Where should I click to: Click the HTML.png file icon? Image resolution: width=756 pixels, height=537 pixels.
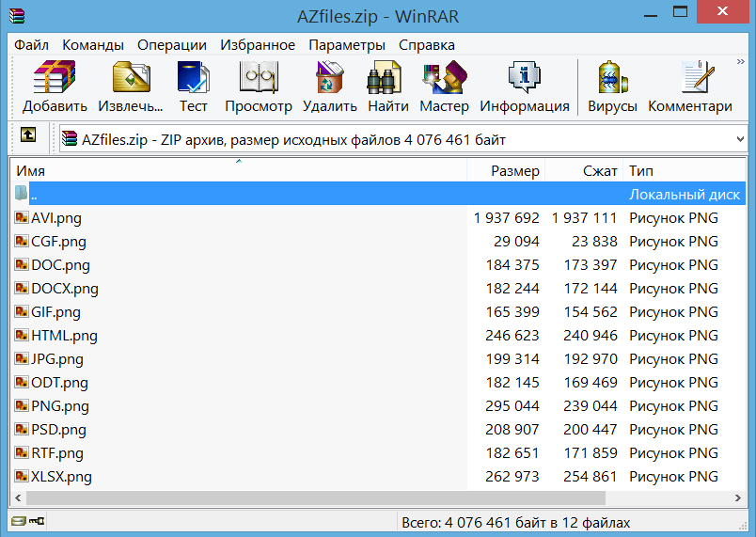click(22, 335)
